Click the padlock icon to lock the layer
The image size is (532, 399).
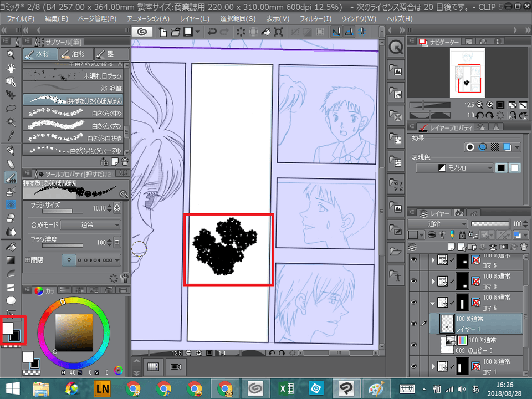[463, 234]
